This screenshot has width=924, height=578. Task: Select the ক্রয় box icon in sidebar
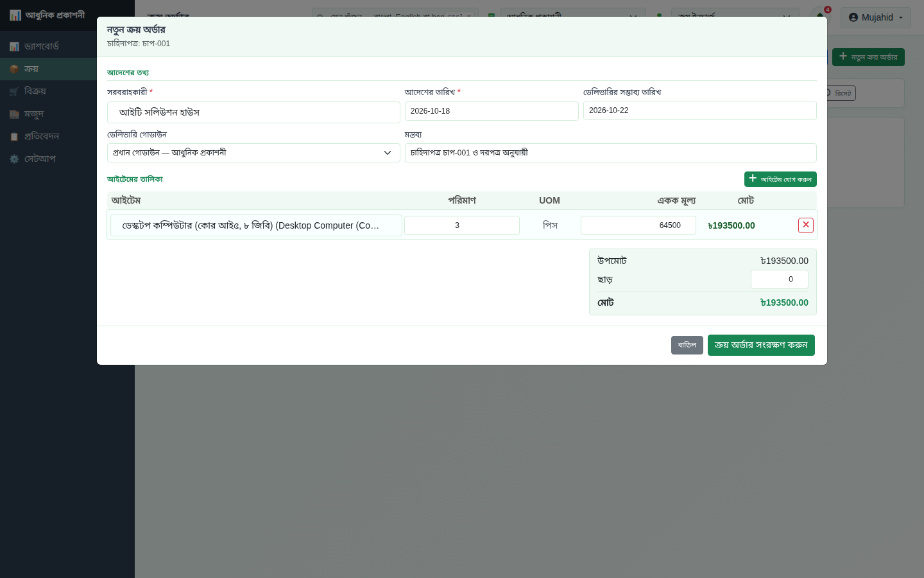point(14,69)
